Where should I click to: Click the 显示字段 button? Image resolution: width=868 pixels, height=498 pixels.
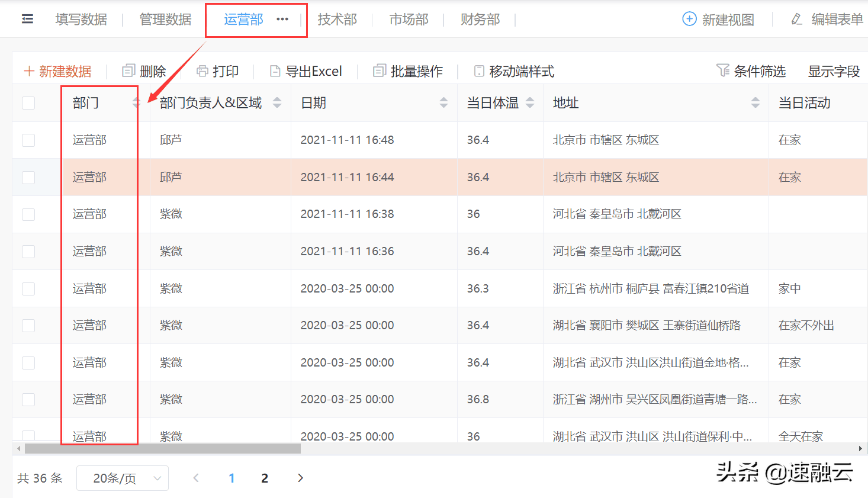pos(834,71)
